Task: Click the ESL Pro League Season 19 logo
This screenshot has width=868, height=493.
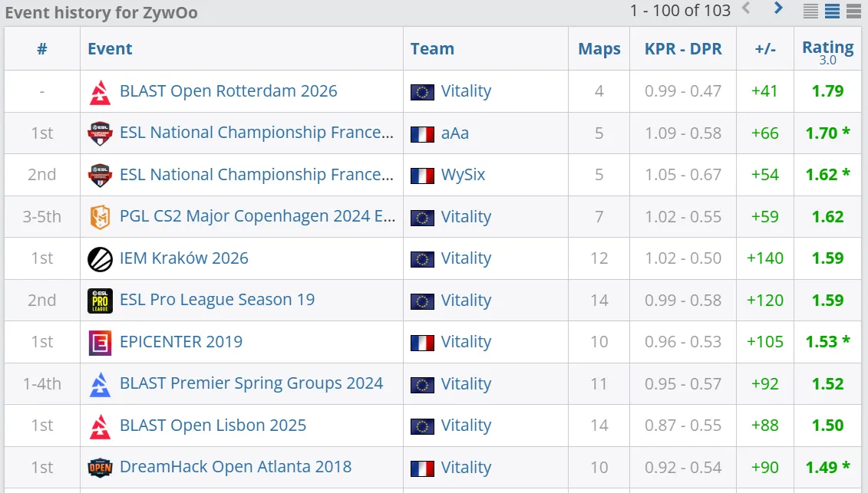Action: coord(101,301)
